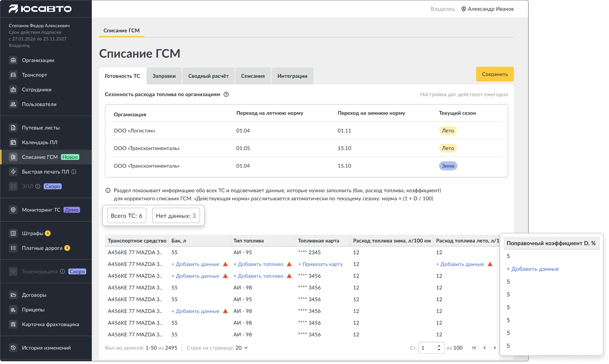Open Организации via its sidebar icon
609x364 pixels.
pyautogui.click(x=13, y=60)
